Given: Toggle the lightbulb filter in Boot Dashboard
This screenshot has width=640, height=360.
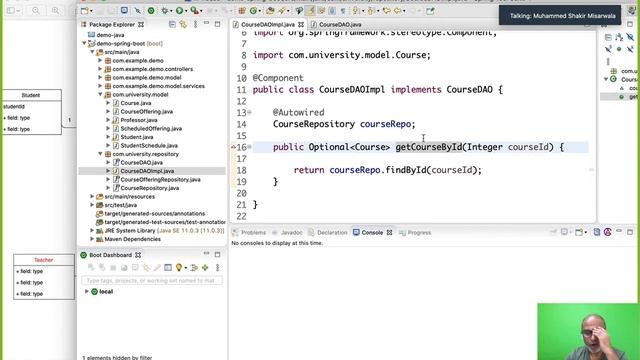Looking at the screenshot, I should click(x=179, y=268).
